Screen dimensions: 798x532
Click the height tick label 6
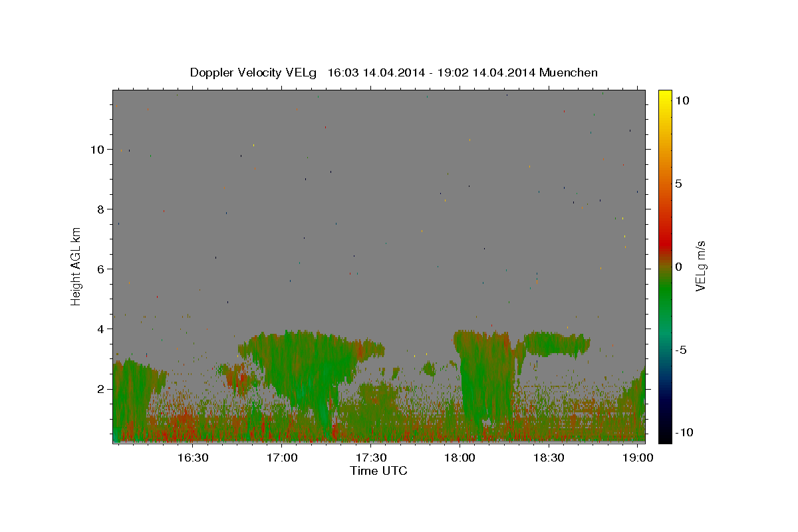pyautogui.click(x=100, y=269)
